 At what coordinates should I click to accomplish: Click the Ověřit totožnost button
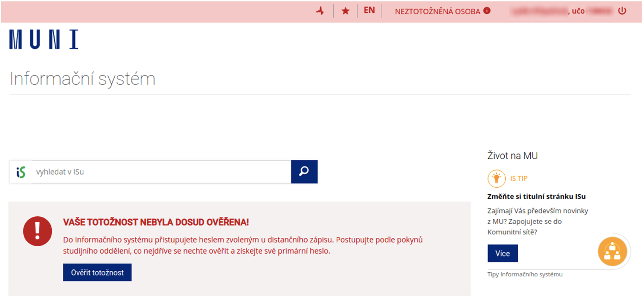pyautogui.click(x=97, y=273)
